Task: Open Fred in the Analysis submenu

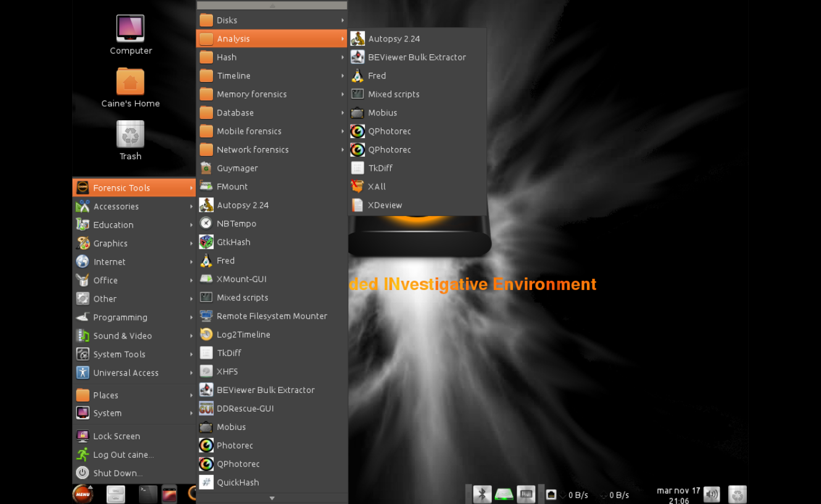Action: [x=417, y=75]
